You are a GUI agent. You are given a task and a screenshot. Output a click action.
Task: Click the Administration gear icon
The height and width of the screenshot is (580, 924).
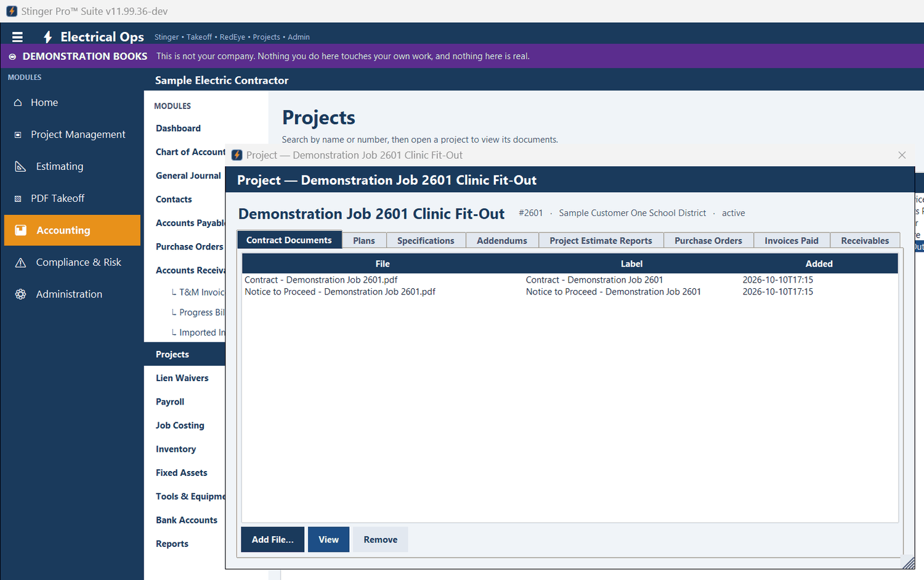20,294
